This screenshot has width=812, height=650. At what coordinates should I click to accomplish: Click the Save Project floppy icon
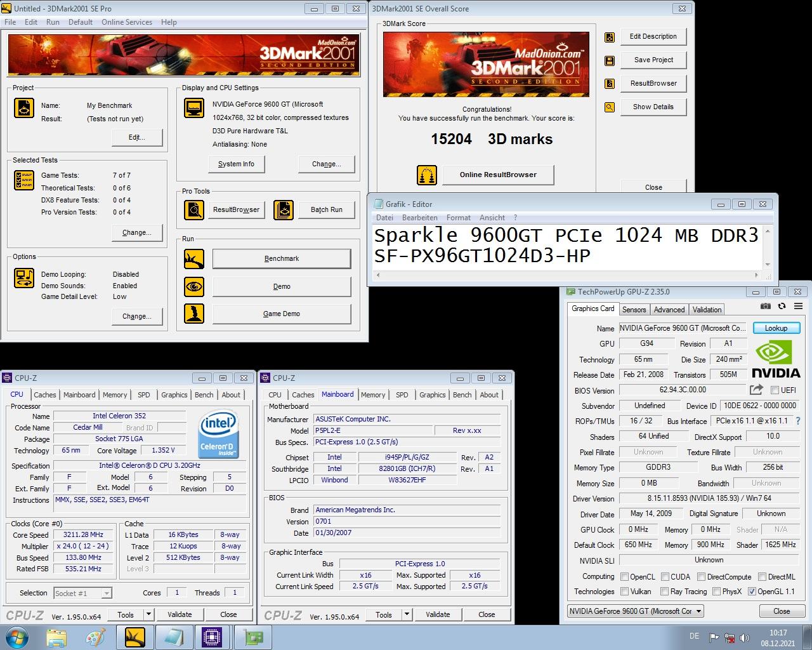point(610,61)
